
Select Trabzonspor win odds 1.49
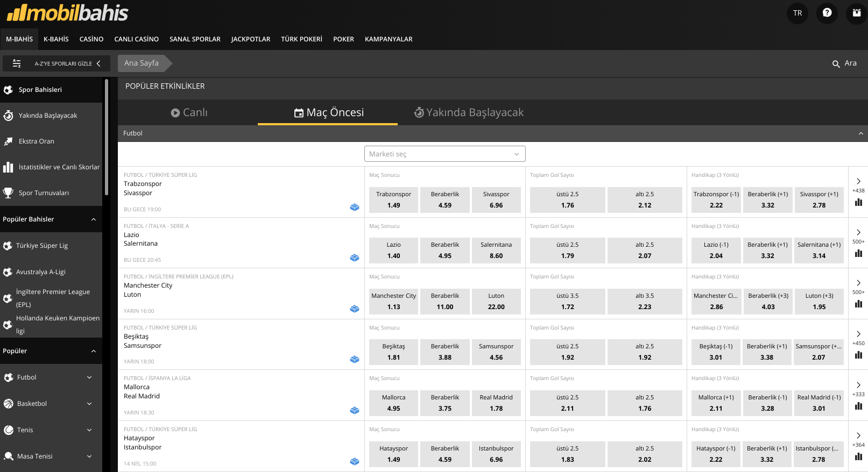393,199
